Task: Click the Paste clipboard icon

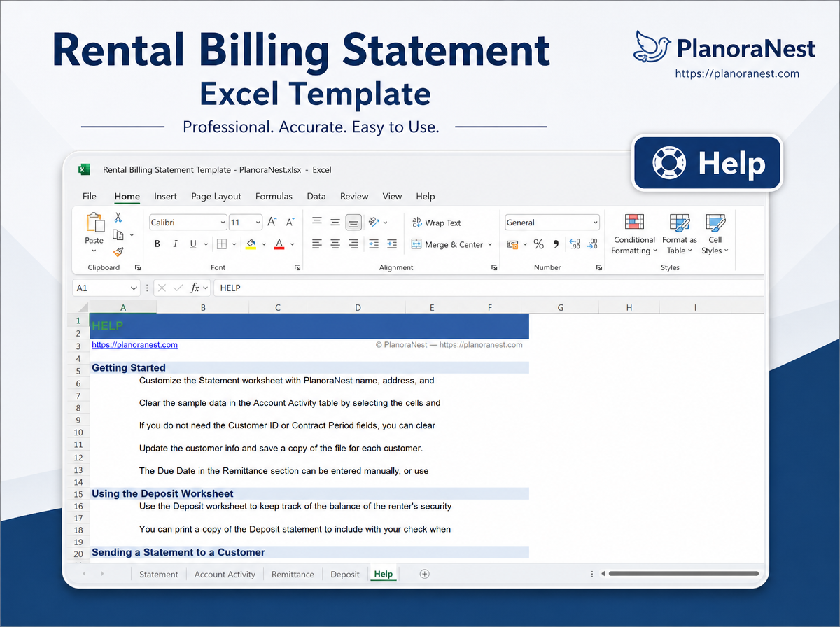Action: pos(94,223)
